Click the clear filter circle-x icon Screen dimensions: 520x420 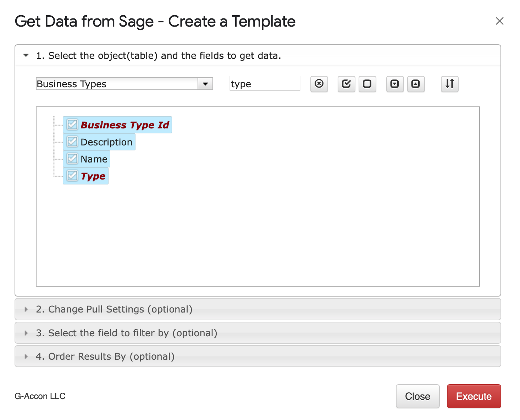pyautogui.click(x=319, y=84)
